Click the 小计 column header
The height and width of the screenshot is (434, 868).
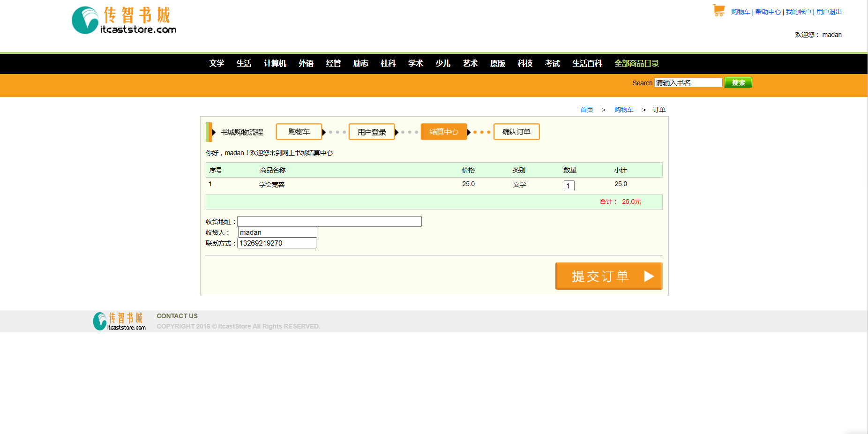pos(621,170)
